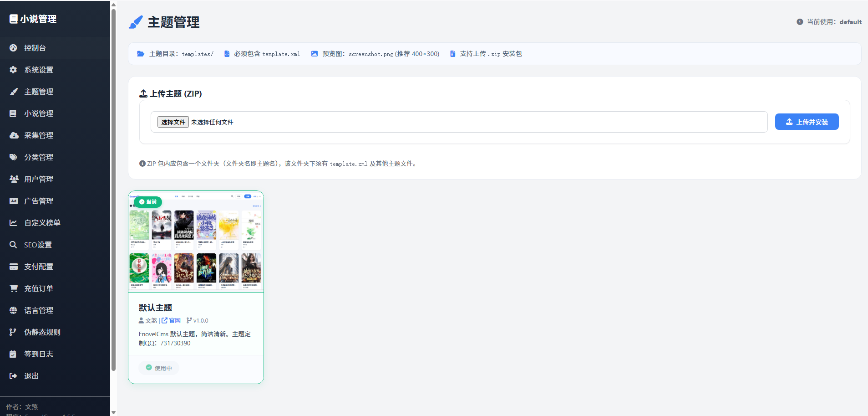
Task: Click the gear icon next to 系统设置
Action: pos(13,70)
